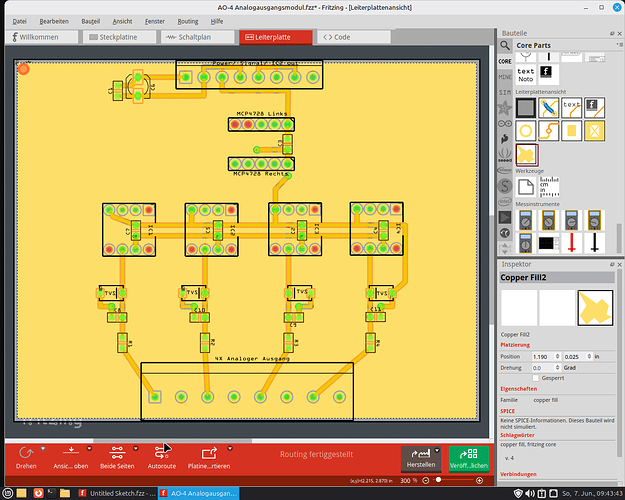The image size is (625, 500).
Task: Step the Position X value spinner
Action: pyautogui.click(x=558, y=356)
